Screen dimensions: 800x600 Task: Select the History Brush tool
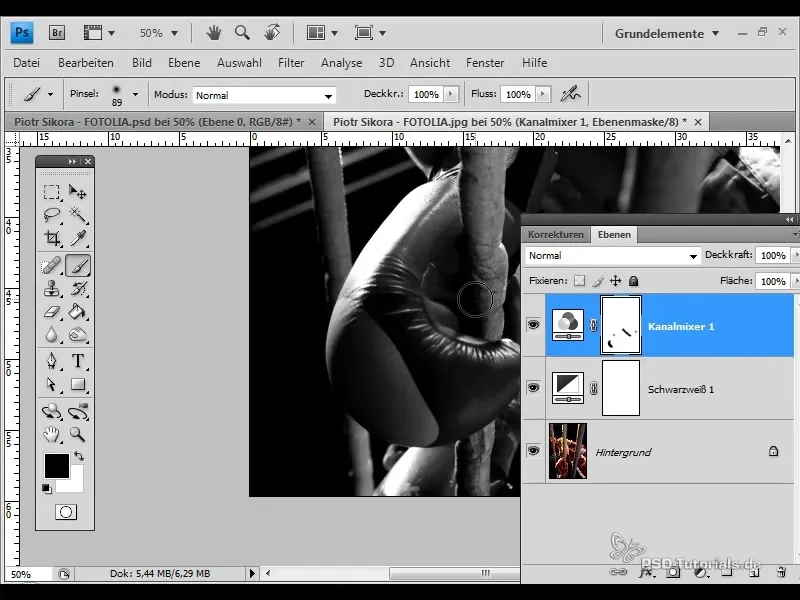pyautogui.click(x=78, y=288)
